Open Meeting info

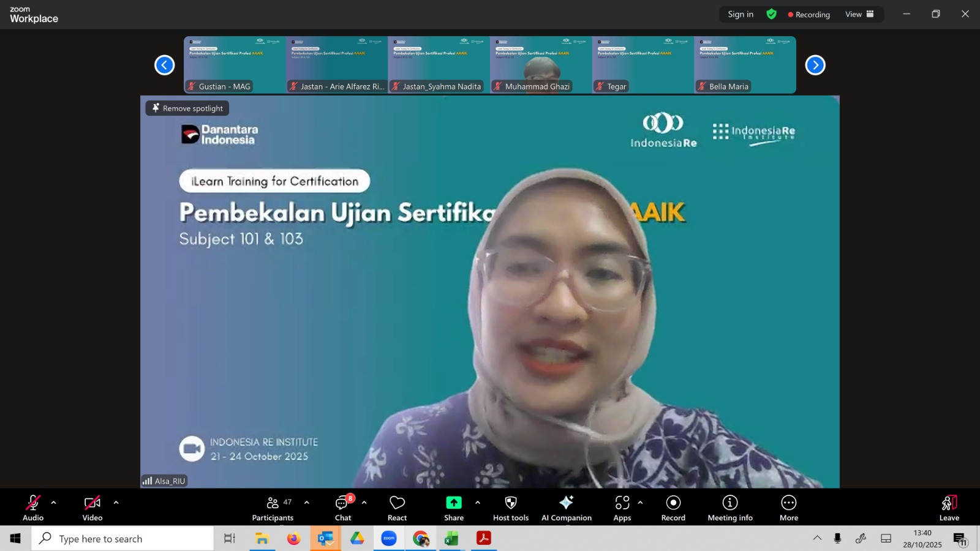coord(729,508)
